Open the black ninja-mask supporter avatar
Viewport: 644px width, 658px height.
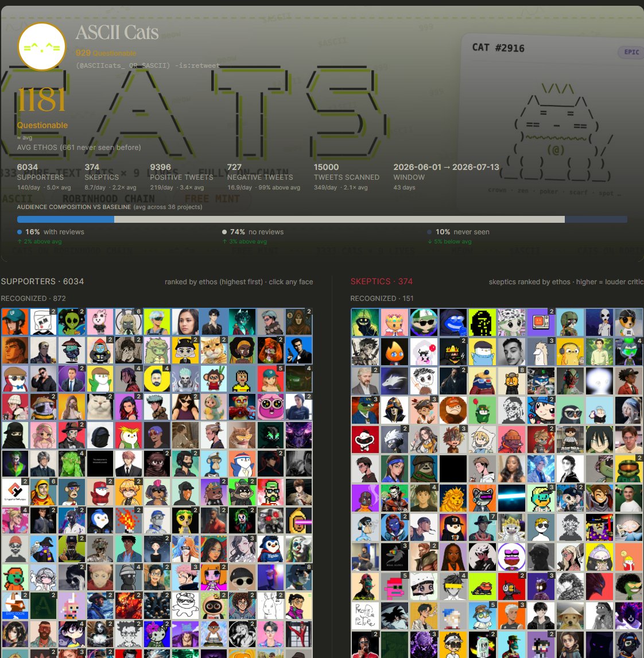click(x=15, y=435)
